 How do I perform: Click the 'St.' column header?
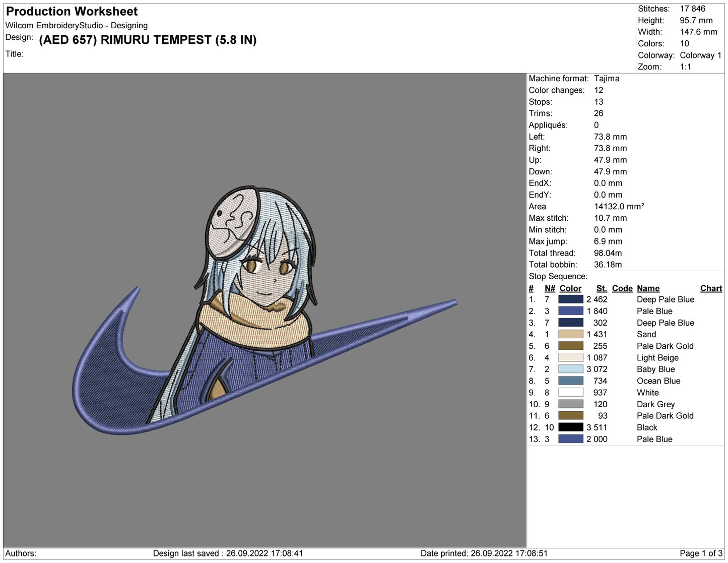pyautogui.click(x=602, y=288)
